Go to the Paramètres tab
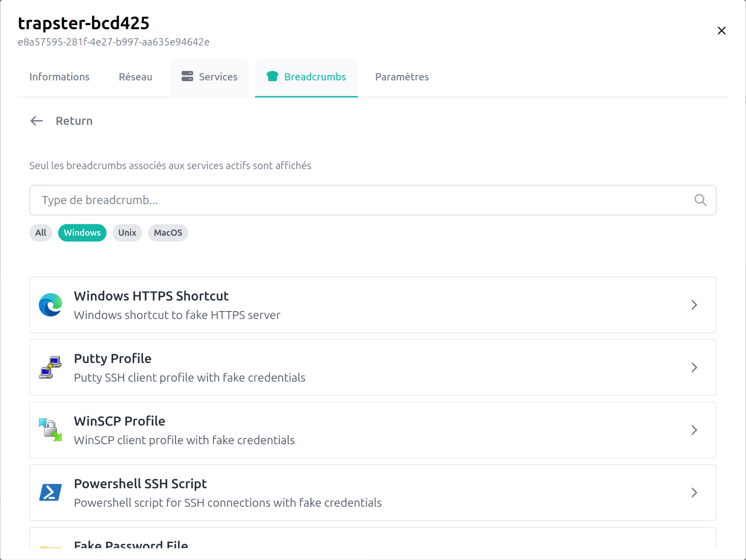Viewport: 746px width, 560px height. pos(402,77)
